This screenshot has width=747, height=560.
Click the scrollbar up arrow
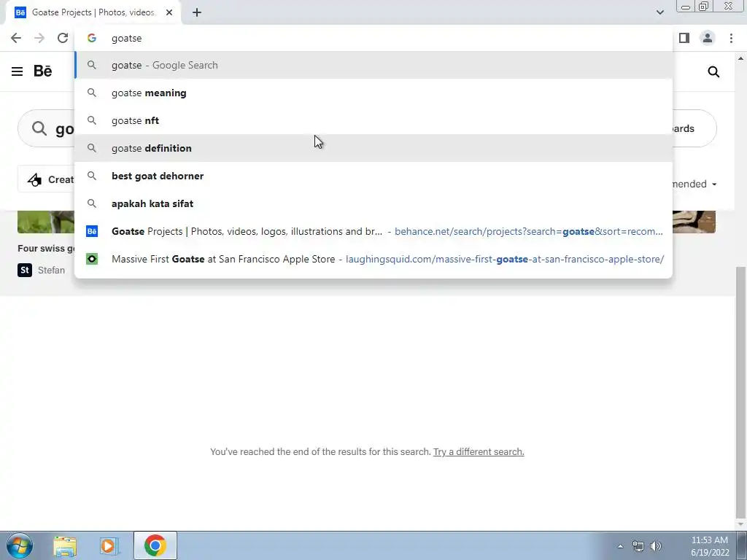740,58
